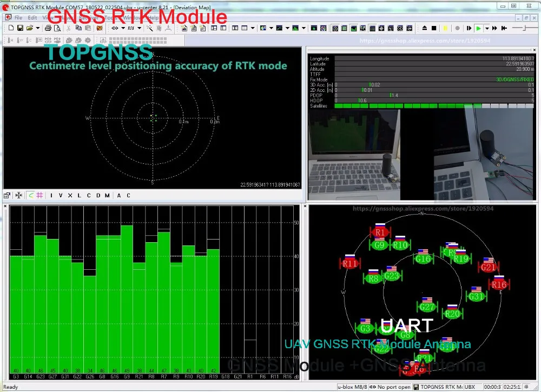The width and height of the screenshot is (541, 392).
Task: Open Print Preview icon
Action: [57, 28]
